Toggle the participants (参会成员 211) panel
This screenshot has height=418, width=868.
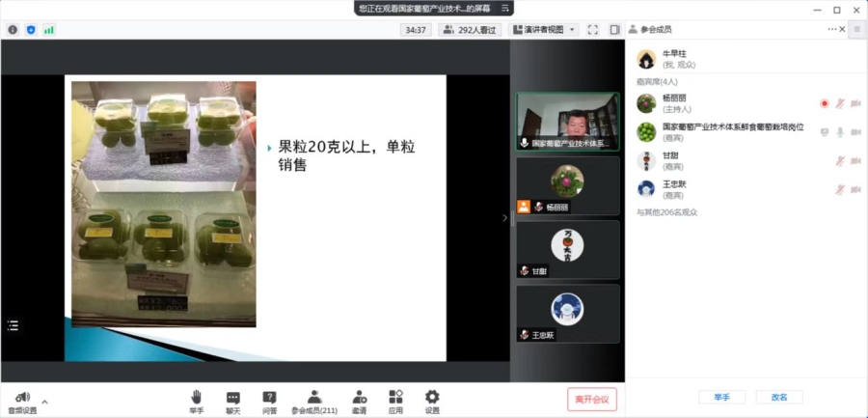click(x=314, y=397)
